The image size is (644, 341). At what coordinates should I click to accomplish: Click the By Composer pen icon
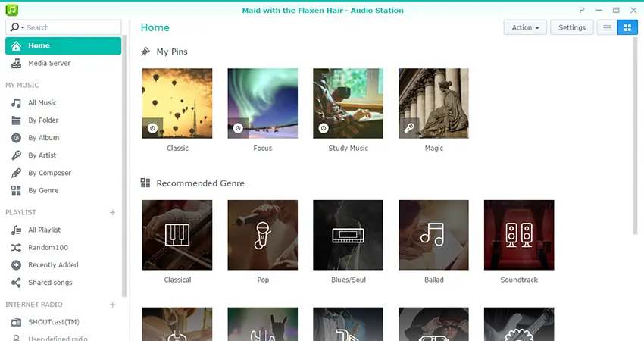16,173
